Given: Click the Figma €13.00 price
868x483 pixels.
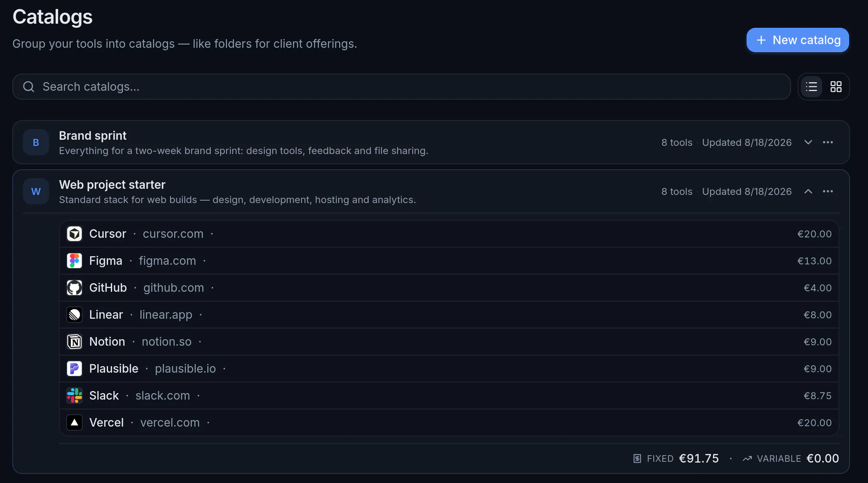Looking at the screenshot, I should [x=814, y=261].
